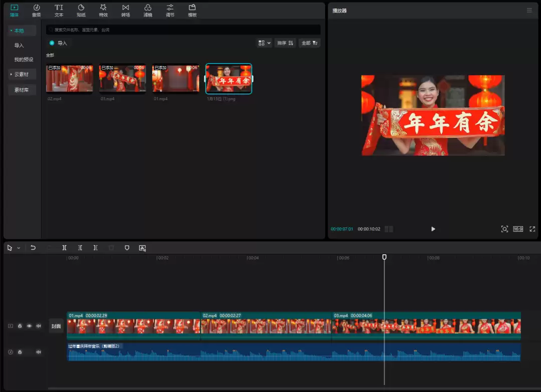
Task: Switch to the 文本 (text) tab
Action: tap(59, 10)
